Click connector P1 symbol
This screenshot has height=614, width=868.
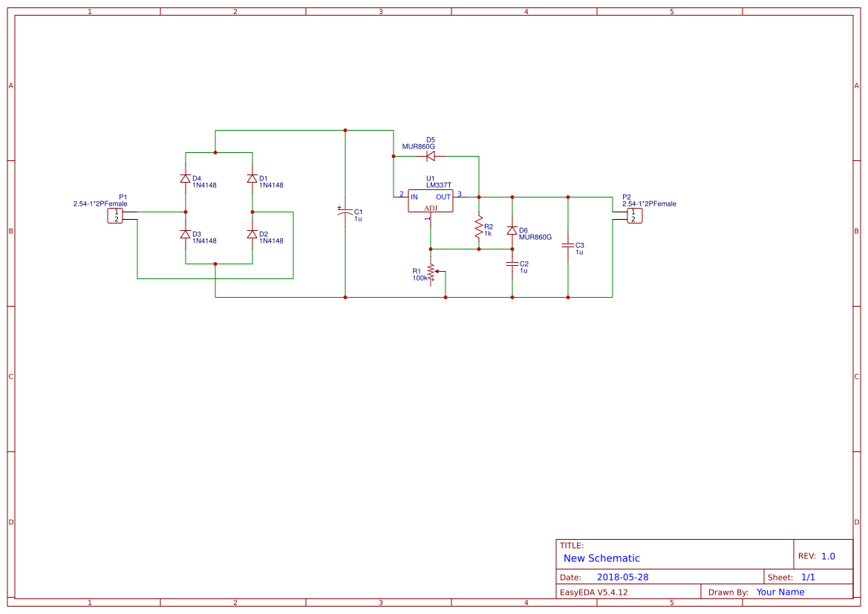pyautogui.click(x=116, y=215)
